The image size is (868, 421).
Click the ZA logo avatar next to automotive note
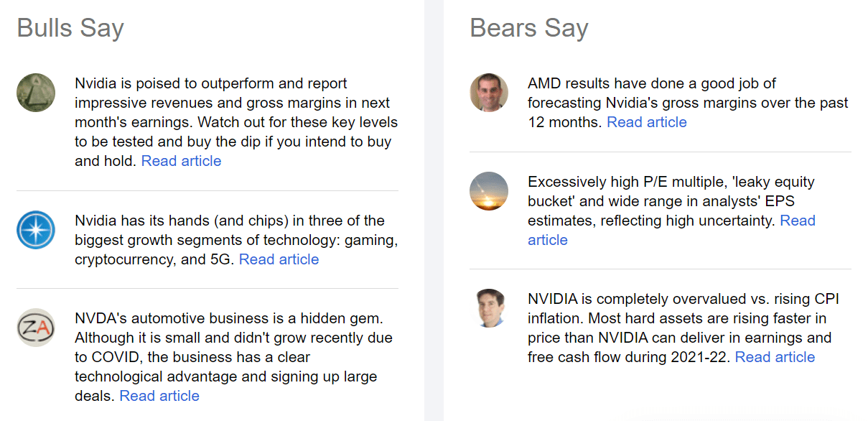tap(36, 328)
